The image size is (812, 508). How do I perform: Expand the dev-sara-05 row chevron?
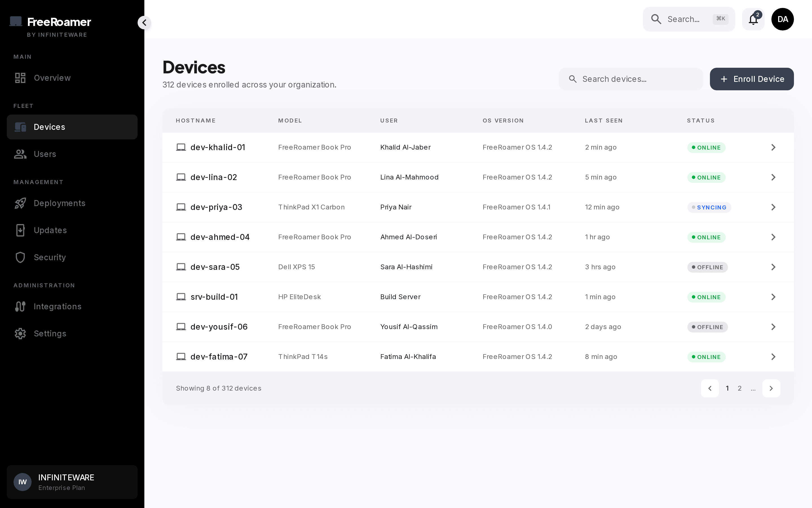point(773,267)
